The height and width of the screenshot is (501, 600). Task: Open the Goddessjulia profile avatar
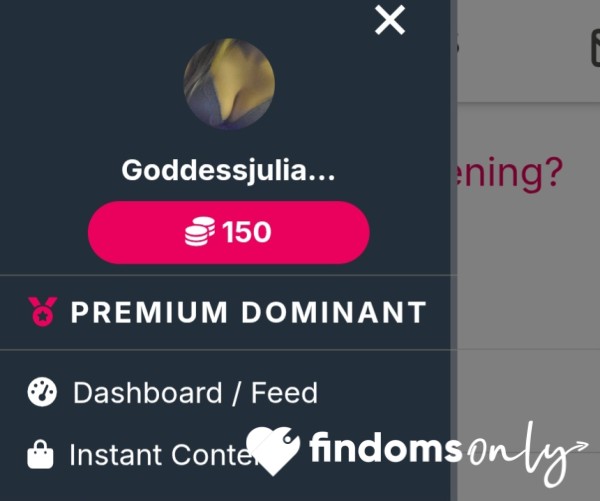point(229,83)
